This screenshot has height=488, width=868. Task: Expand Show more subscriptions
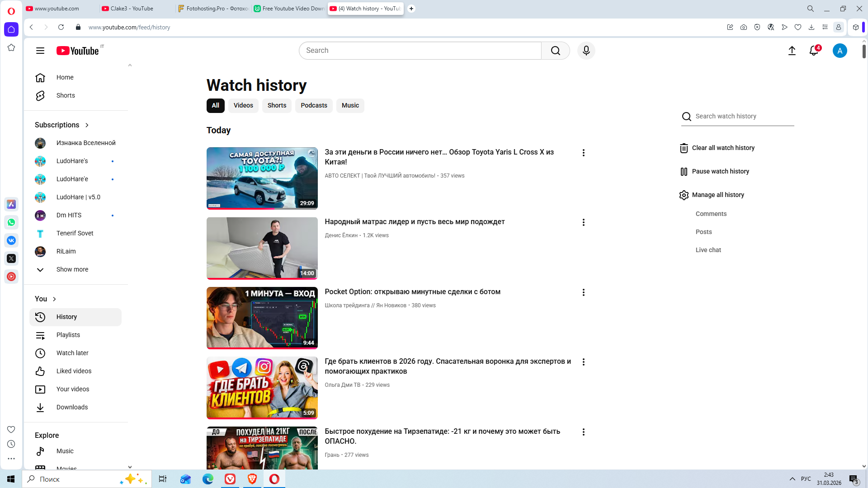pos(72,269)
